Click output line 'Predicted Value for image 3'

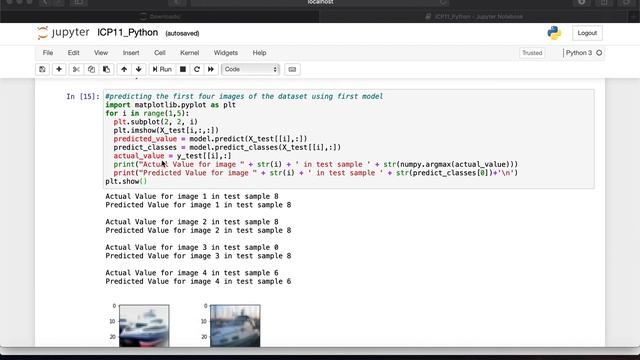tap(198, 256)
